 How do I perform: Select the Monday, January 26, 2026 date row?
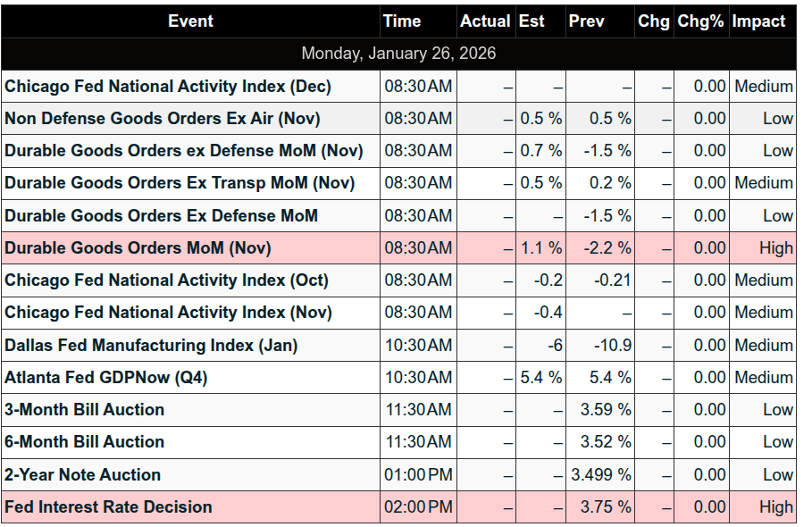(x=398, y=54)
